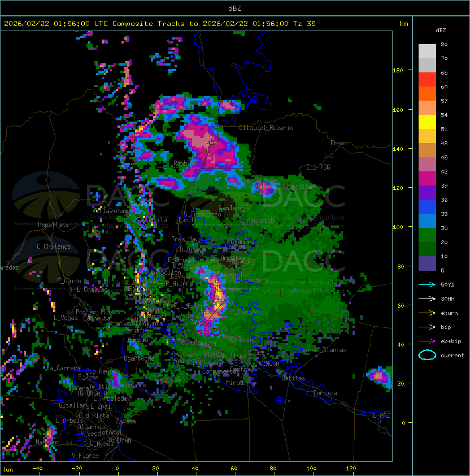
Task: Click the magenta eb+bip arrow symbol
Action: click(x=427, y=341)
